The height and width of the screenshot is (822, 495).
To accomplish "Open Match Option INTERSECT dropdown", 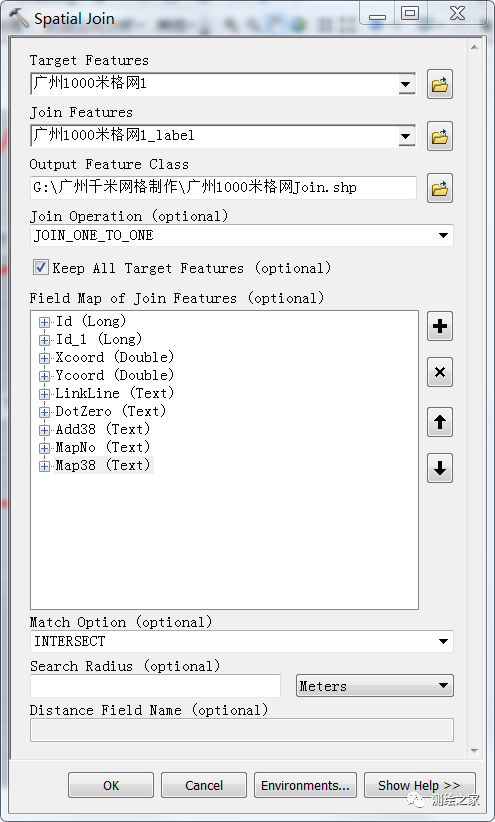I will 444,641.
